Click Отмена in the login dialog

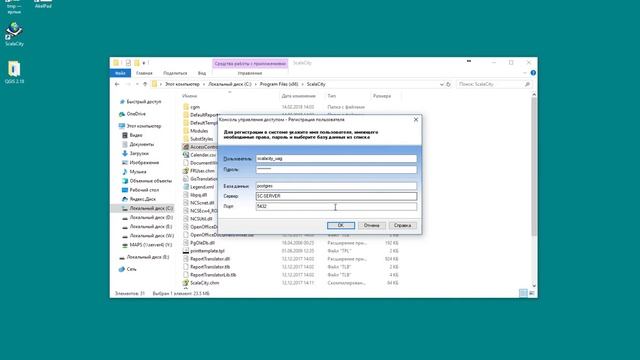click(x=372, y=225)
